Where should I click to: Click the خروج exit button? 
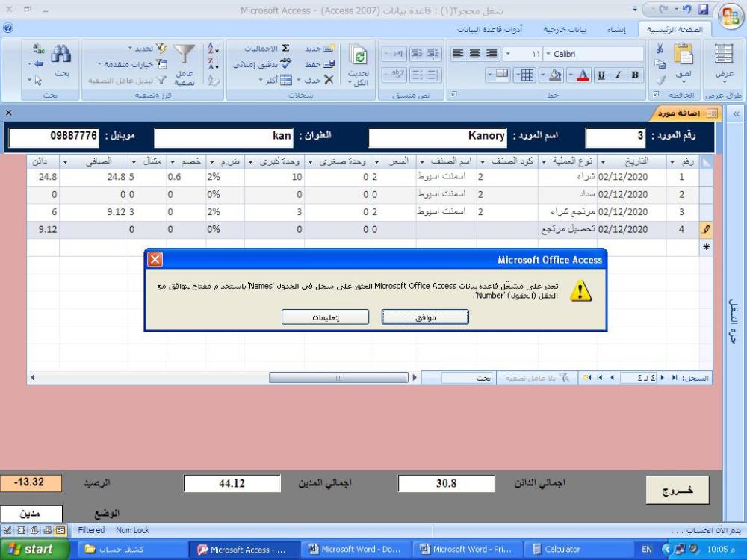pyautogui.click(x=678, y=490)
